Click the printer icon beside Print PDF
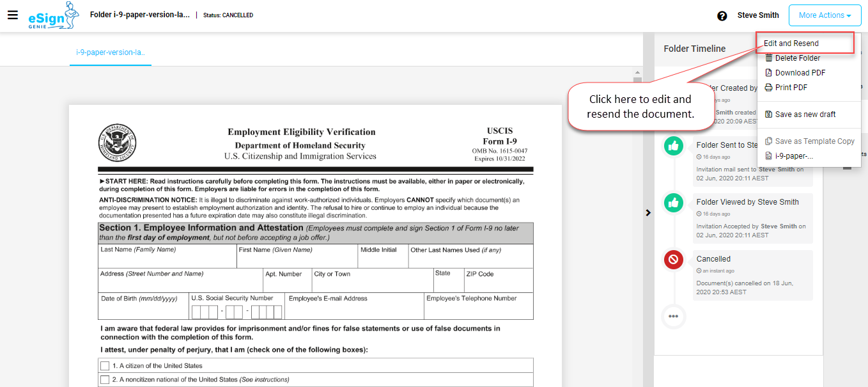This screenshot has height=387, width=868. (x=769, y=88)
